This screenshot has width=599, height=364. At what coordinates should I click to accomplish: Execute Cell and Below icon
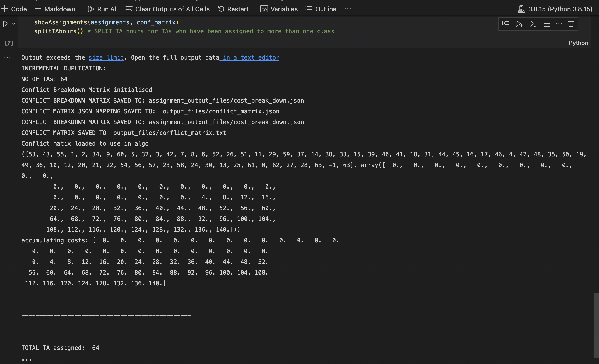(533, 24)
